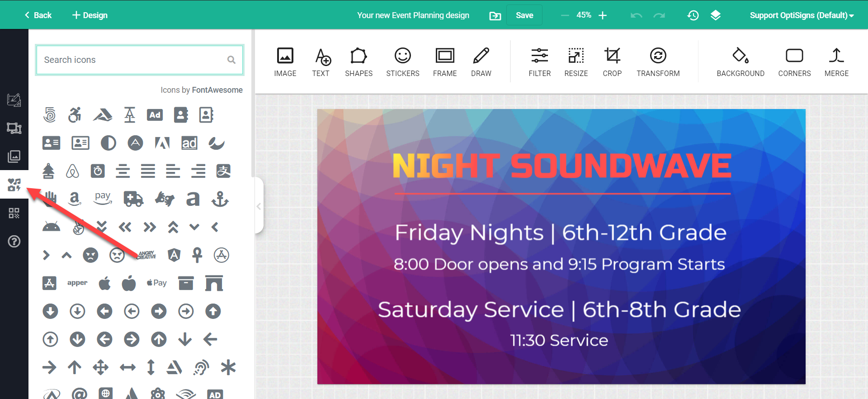Screen dimensions: 868x399
Task: Select the DRAW pencil tool
Action: tap(481, 62)
